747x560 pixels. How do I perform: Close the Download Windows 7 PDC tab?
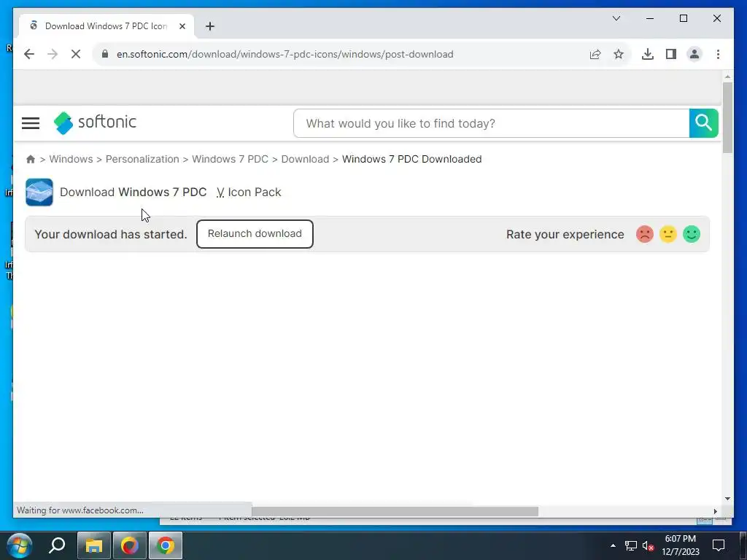pyautogui.click(x=182, y=26)
